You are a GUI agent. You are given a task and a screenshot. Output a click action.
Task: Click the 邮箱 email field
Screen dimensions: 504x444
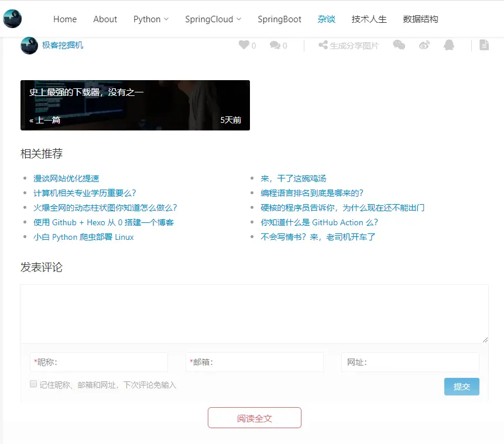click(255, 362)
